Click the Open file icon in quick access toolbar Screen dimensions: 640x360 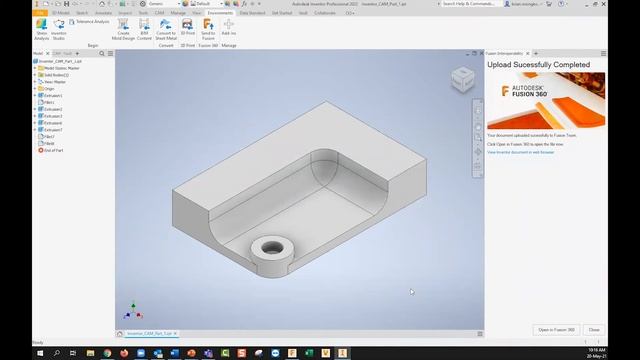point(58,4)
